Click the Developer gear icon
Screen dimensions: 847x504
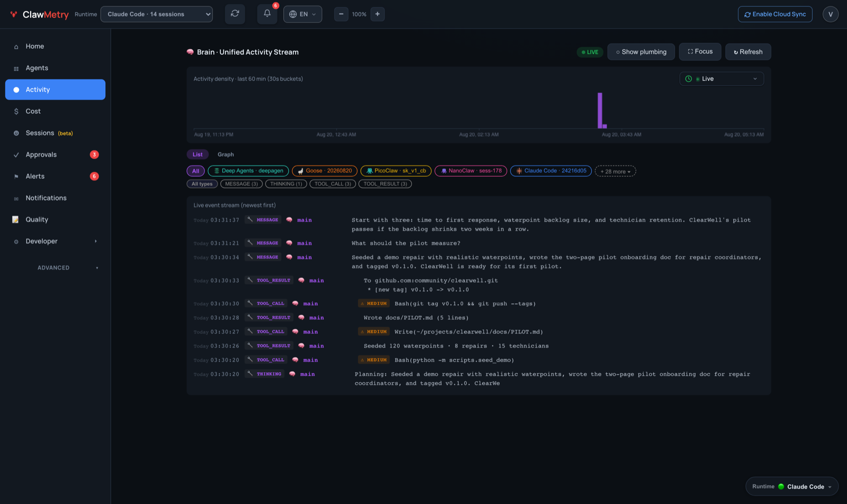[x=16, y=241]
